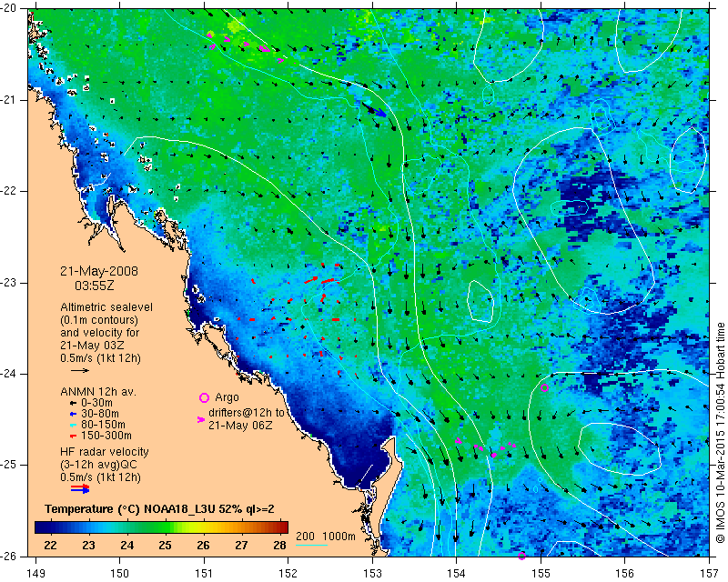
Task: Click the 149 longitude axis label
Action: point(36,574)
